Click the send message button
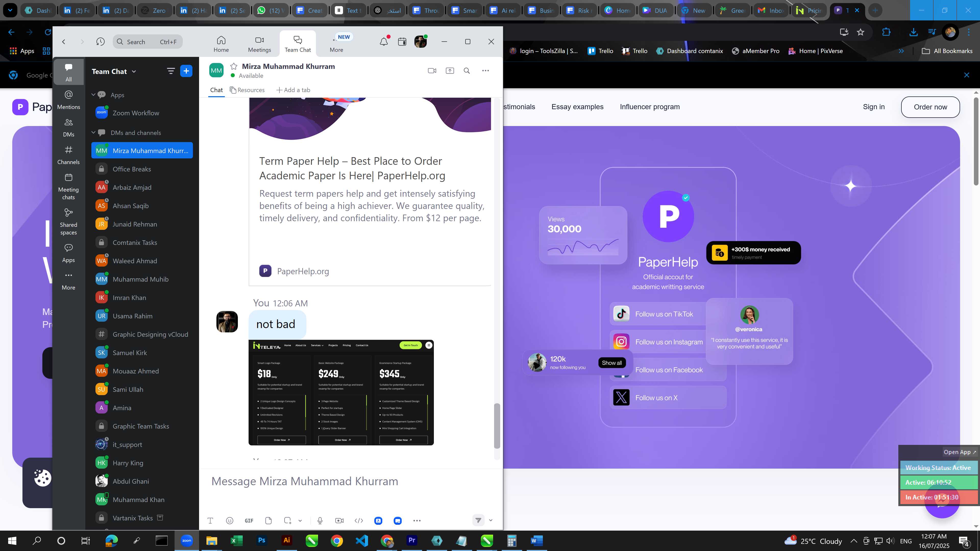The height and width of the screenshot is (551, 980). [478, 520]
